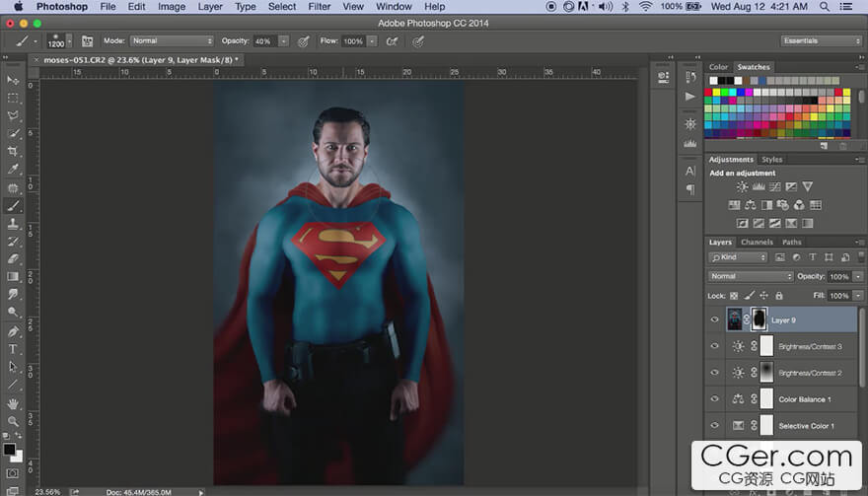Open the Flow slider dropdown
Image resolution: width=868 pixels, height=496 pixels.
tap(372, 41)
